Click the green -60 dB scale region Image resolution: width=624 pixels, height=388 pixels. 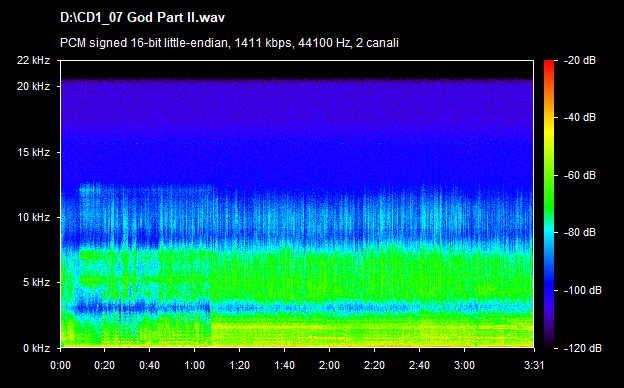[549, 175]
